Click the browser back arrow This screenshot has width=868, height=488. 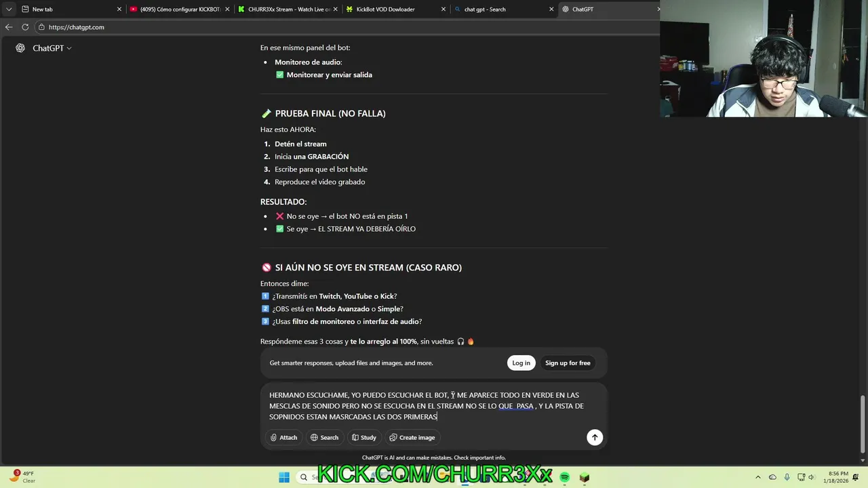coord(9,27)
